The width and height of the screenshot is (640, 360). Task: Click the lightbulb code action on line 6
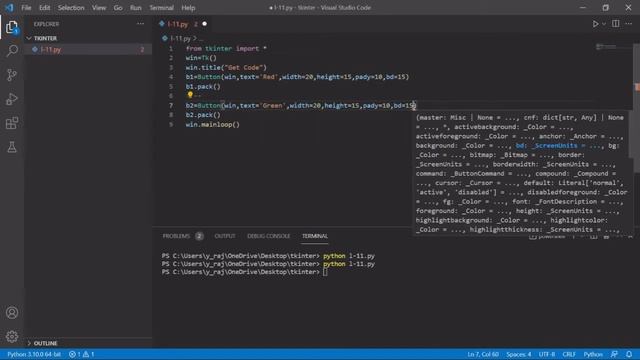[x=190, y=96]
